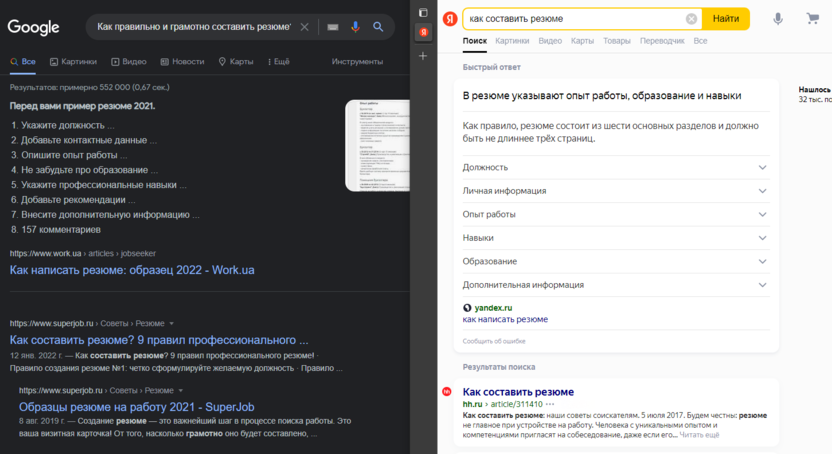Expand dropdown arrow next to first superjob.ru URL
The image size is (832, 454).
171,324
